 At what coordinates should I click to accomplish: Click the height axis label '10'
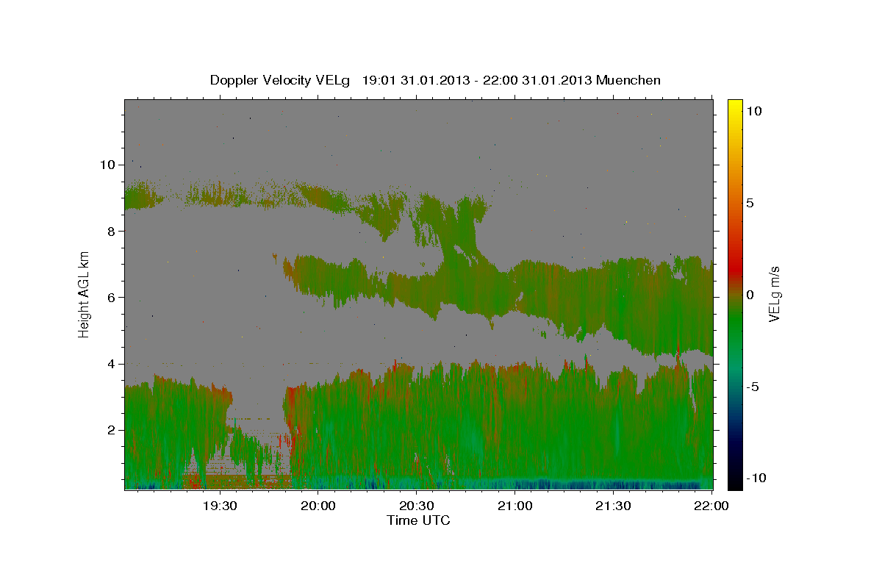point(107,165)
